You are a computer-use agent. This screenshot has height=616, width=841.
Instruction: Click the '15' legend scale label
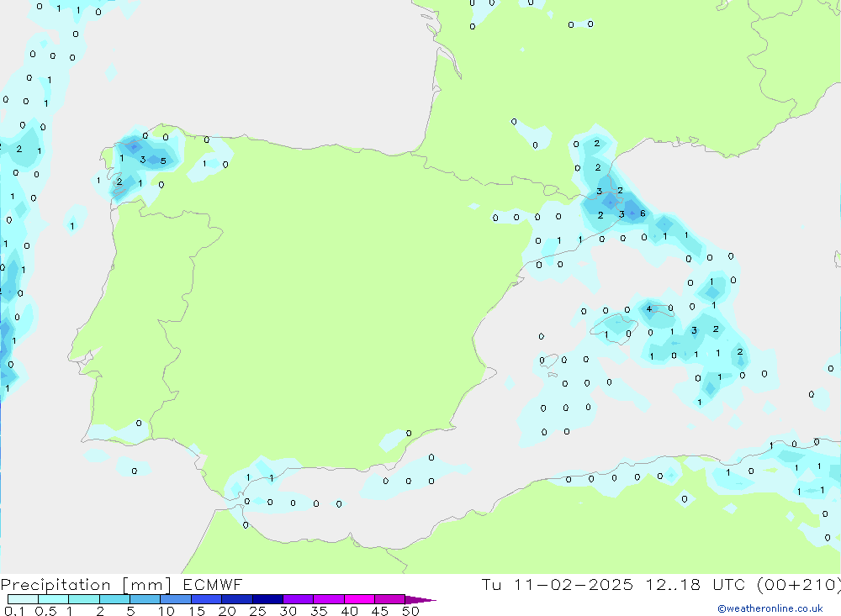[x=196, y=611]
